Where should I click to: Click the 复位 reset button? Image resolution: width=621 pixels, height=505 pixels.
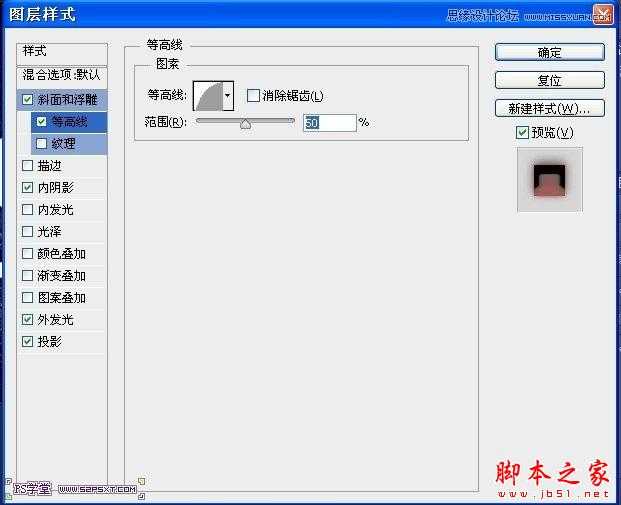pyautogui.click(x=550, y=80)
